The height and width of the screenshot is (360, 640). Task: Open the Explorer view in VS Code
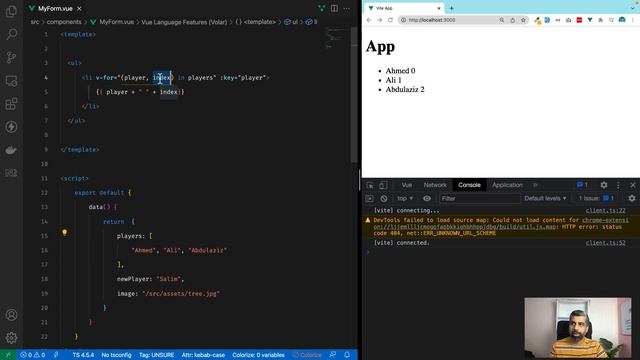tap(11, 11)
